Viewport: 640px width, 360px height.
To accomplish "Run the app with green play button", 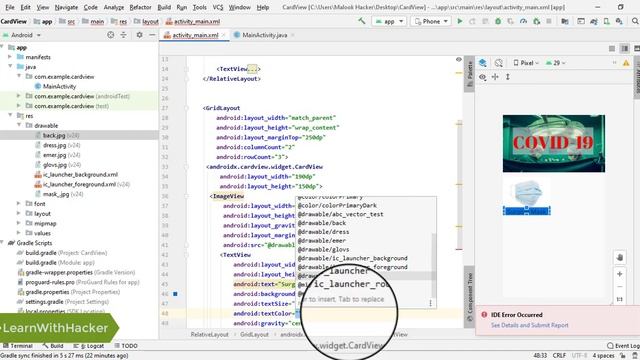I will click(460, 21).
